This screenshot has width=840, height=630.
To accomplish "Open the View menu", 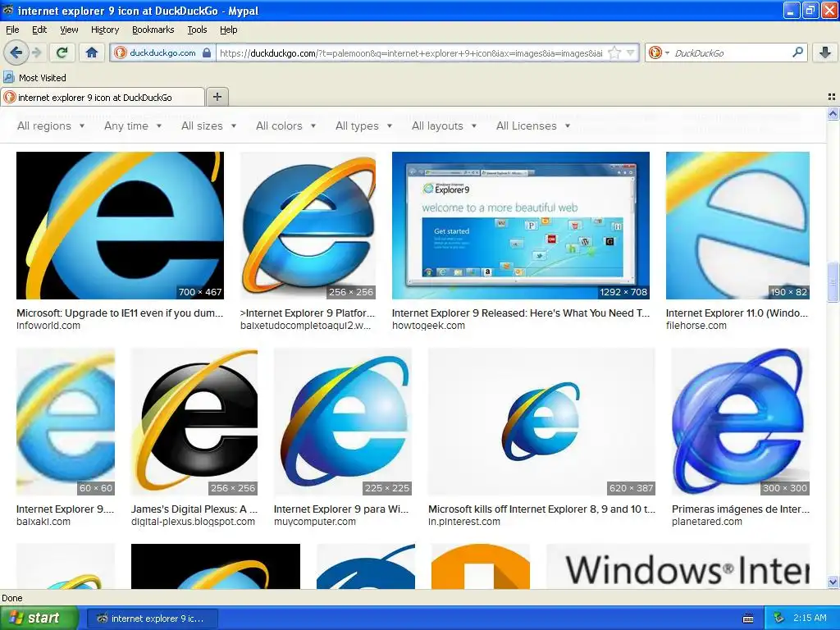I will (x=69, y=30).
